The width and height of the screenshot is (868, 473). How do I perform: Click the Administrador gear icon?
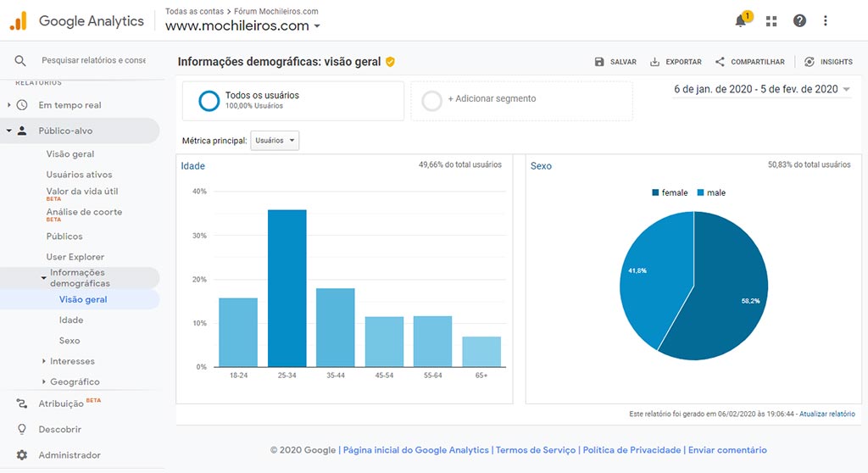click(x=21, y=454)
